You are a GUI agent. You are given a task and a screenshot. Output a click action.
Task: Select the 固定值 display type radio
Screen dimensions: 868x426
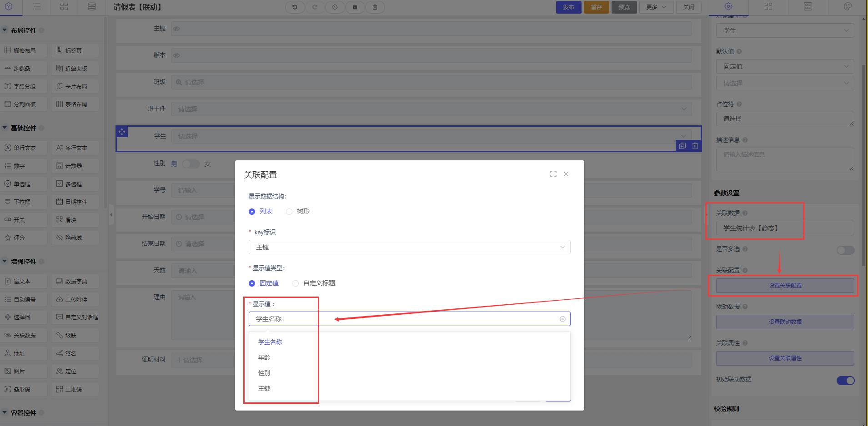(252, 283)
